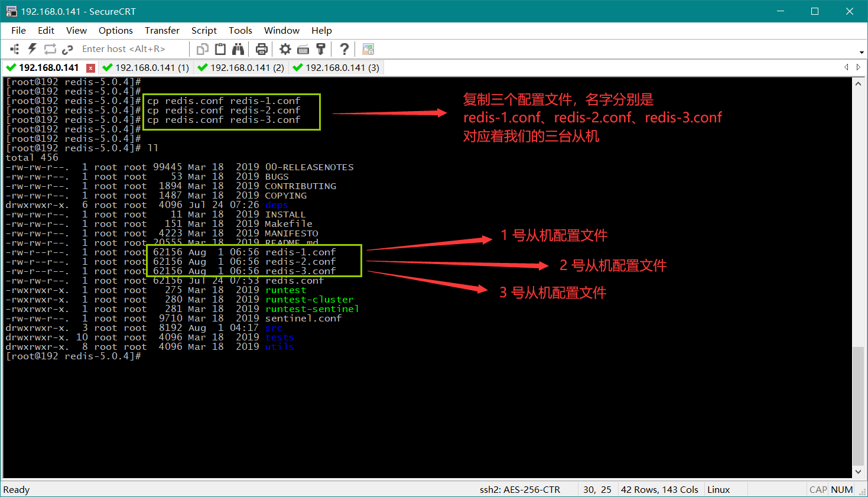Click the Keymap Editor keyboard icon
Screen dimensions: 868x497
(303, 49)
